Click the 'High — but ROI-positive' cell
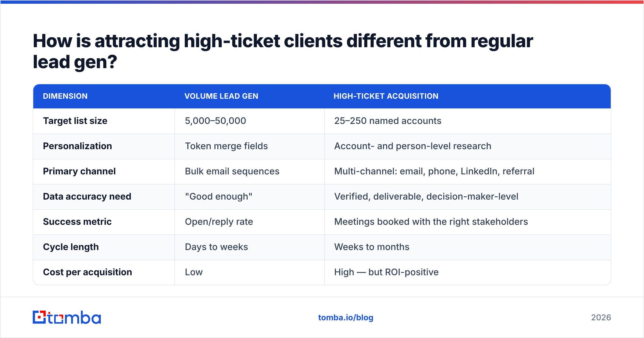Viewport: 644px width, 338px height. (x=386, y=272)
